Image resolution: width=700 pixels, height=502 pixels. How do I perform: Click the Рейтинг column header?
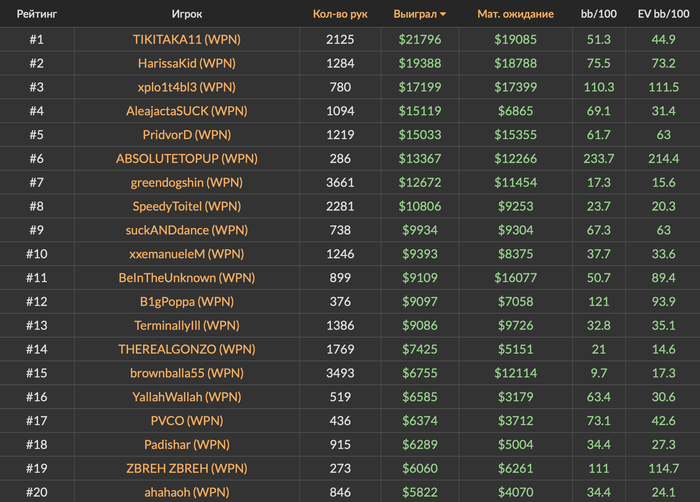tap(36, 15)
